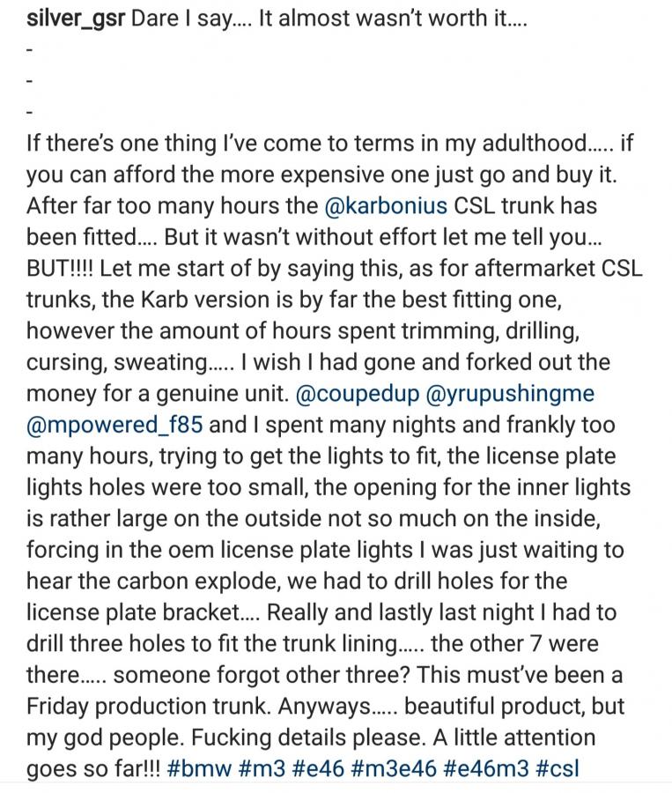Open the @coupedup mention

pos(357,394)
